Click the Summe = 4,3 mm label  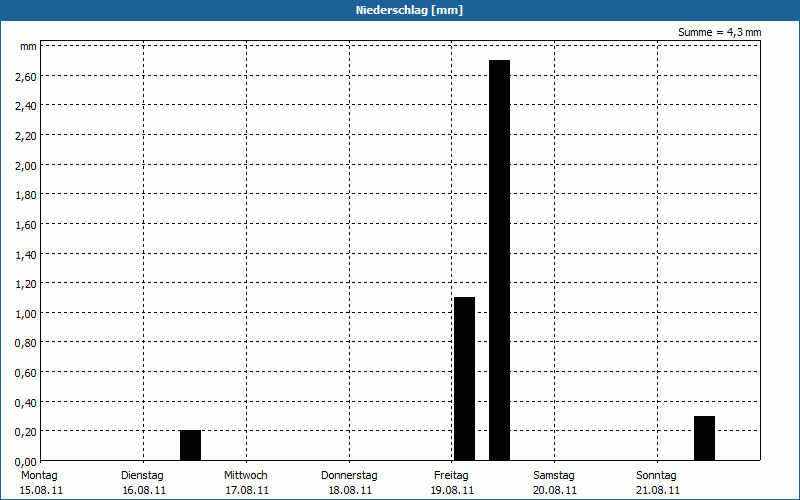pos(719,32)
